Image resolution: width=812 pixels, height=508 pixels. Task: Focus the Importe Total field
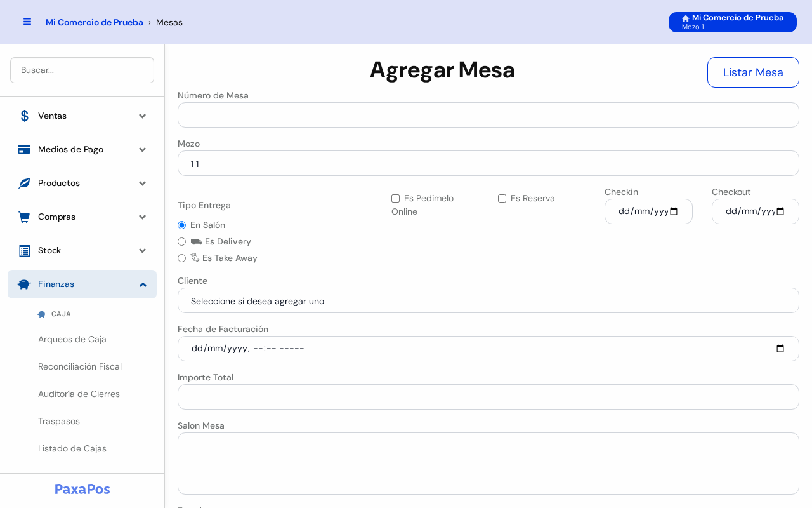coord(488,397)
